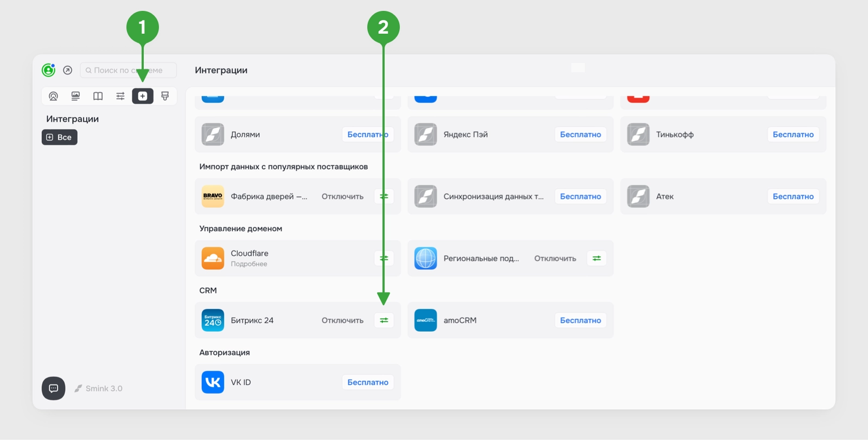Click the Интеграции page title in header
This screenshot has width=868, height=442.
point(221,70)
